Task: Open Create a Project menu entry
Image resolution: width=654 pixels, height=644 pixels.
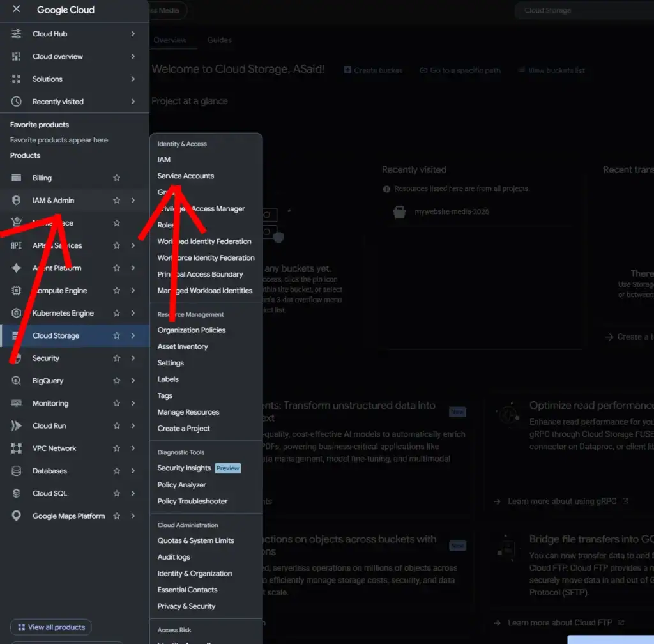Action: 183,428
